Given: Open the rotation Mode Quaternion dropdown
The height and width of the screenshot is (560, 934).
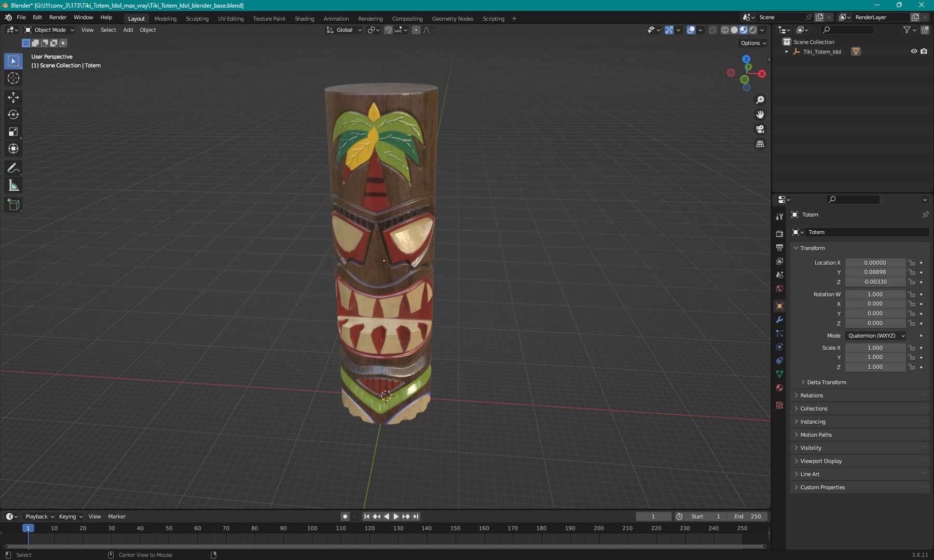Looking at the screenshot, I should click(x=876, y=336).
